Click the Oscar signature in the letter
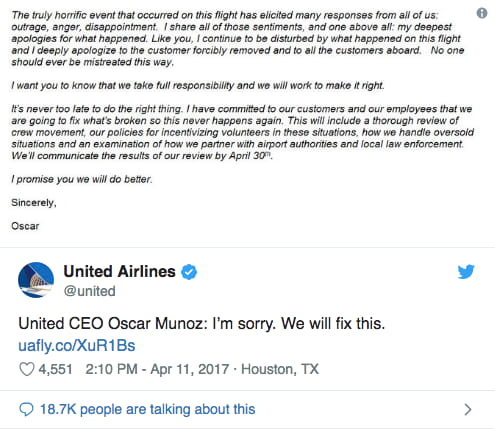495x429 pixels. coord(25,226)
